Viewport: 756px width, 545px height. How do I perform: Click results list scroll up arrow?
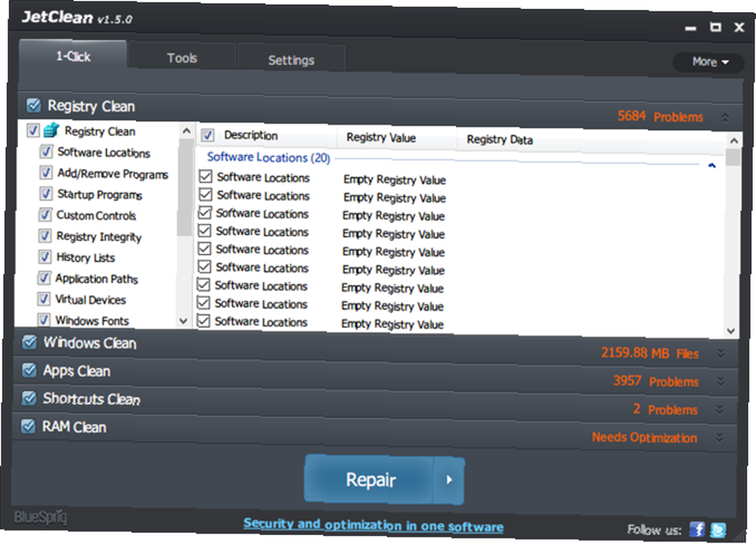[734, 141]
